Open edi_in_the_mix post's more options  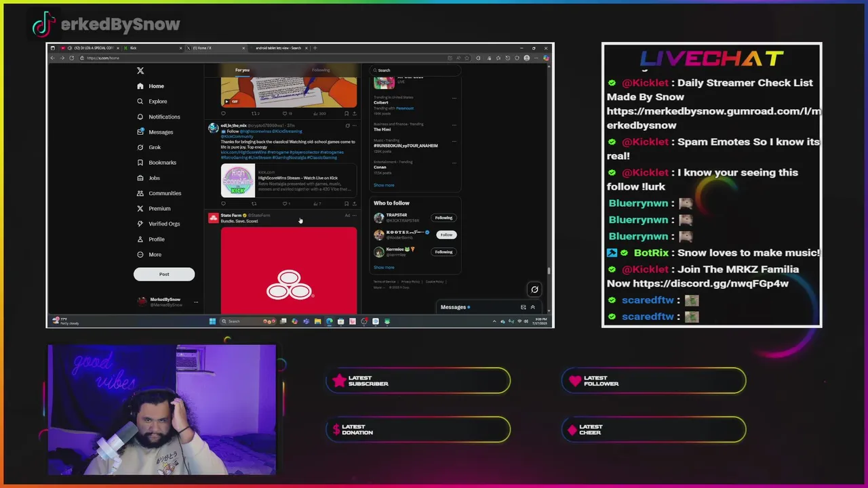coord(354,125)
